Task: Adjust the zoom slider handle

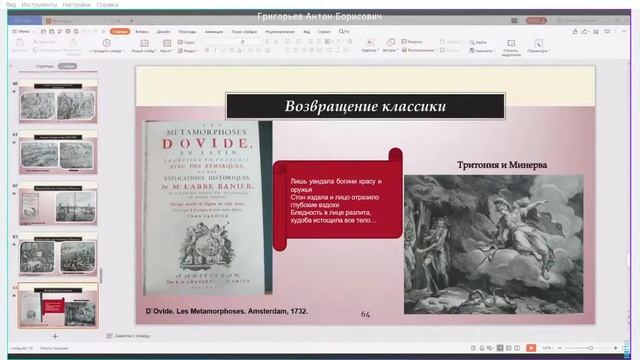Action: 591,348
